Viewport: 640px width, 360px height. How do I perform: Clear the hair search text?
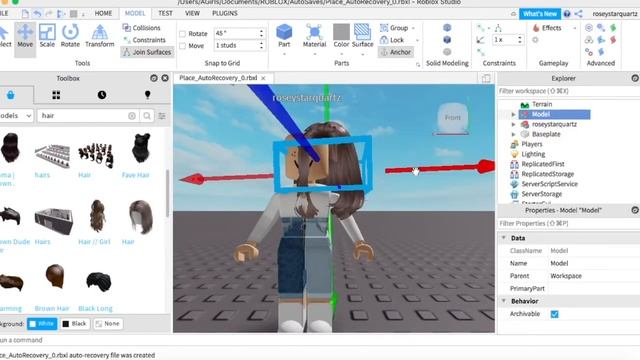point(132,116)
